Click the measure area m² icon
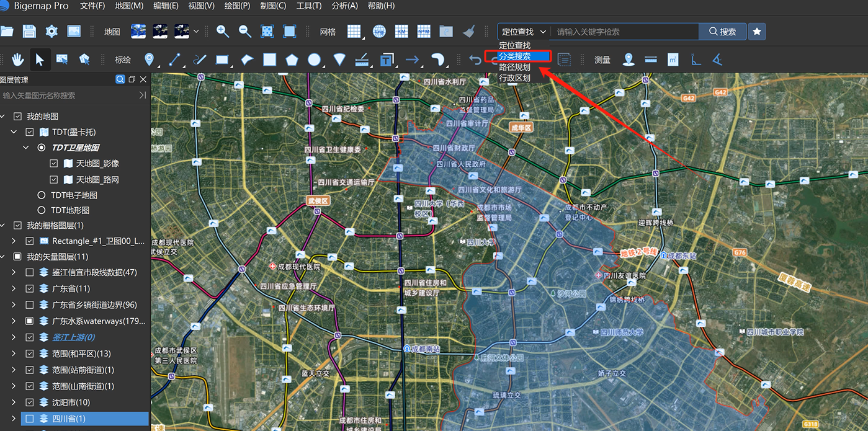The height and width of the screenshot is (431, 868). pos(673,60)
